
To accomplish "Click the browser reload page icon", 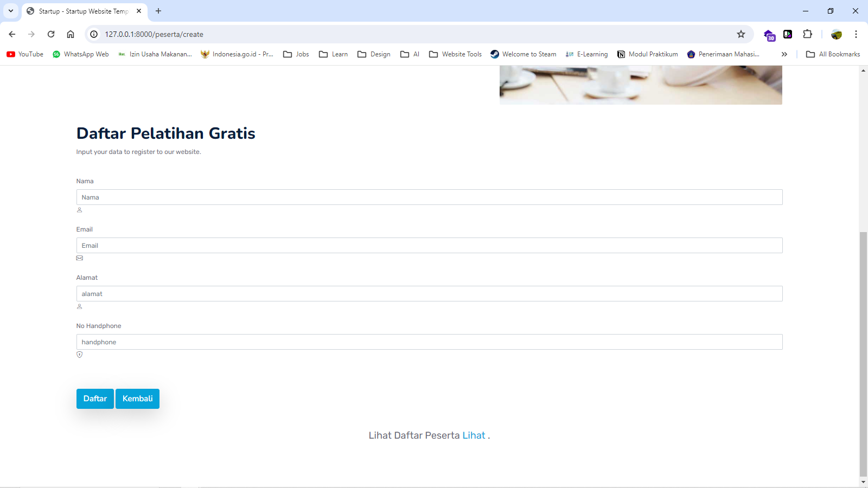I will pos(51,34).
